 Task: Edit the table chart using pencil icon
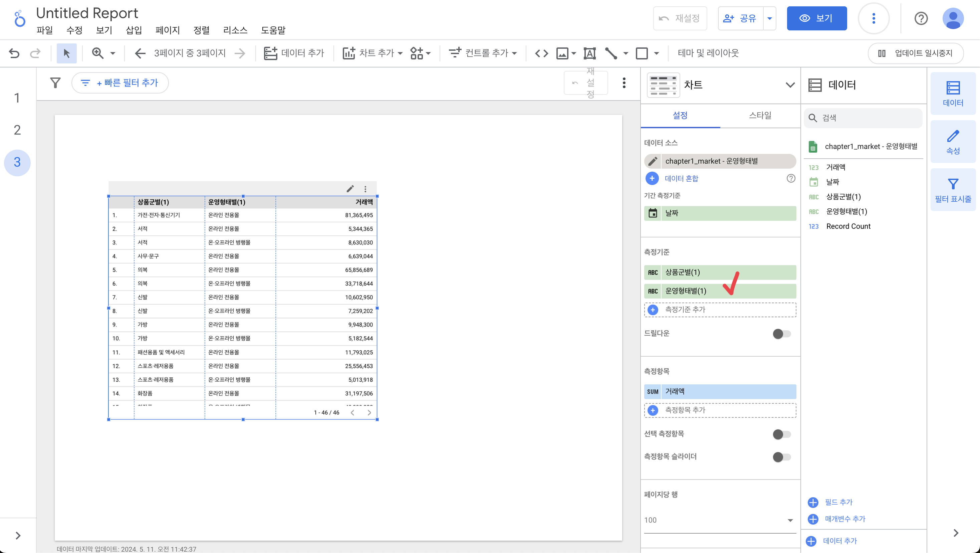350,189
